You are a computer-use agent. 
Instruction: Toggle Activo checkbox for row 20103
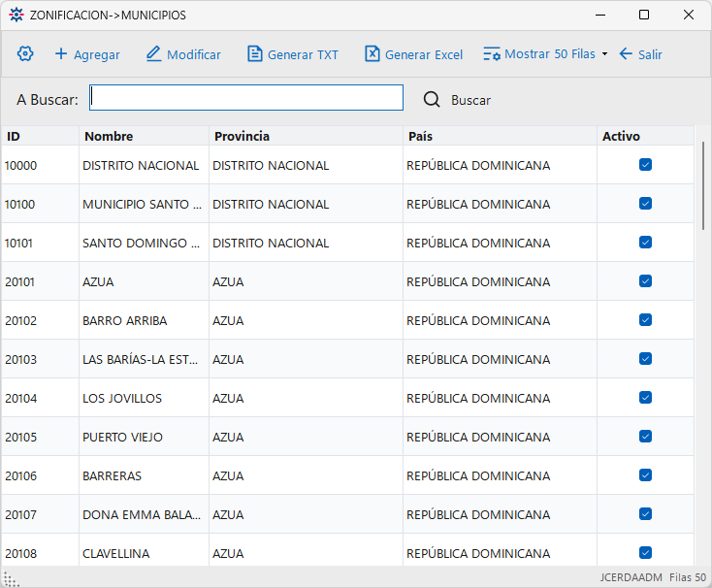tap(645, 359)
